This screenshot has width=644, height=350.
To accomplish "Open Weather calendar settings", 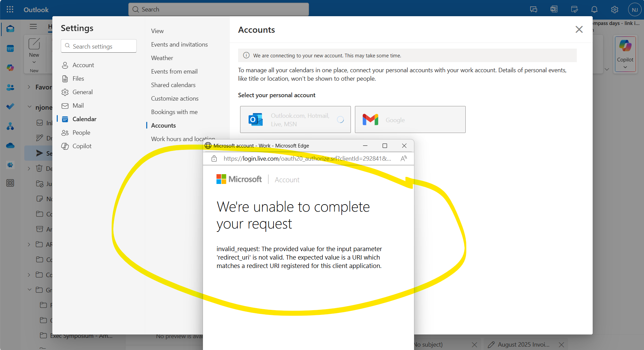I will [x=162, y=58].
